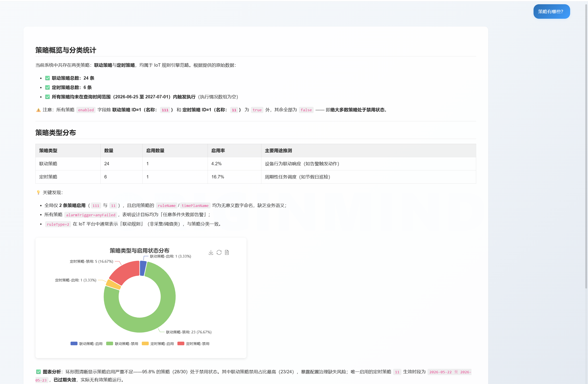Click the blue 联动策略-启用 donut slice
This screenshot has height=384, width=588.
coord(143,268)
